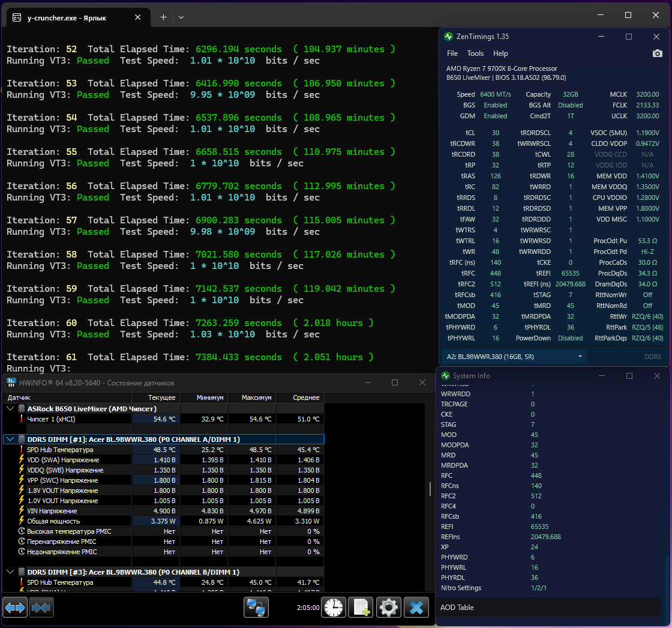Screen dimensions: 672x628
Task: Maximize the ZenTimings window
Action: [629, 37]
